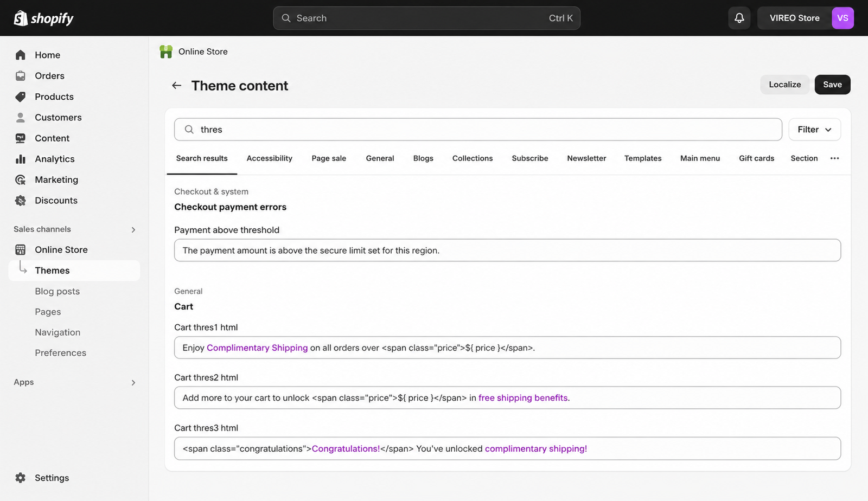Click the Online Store sidebar icon
Image resolution: width=868 pixels, height=501 pixels.
(x=21, y=249)
